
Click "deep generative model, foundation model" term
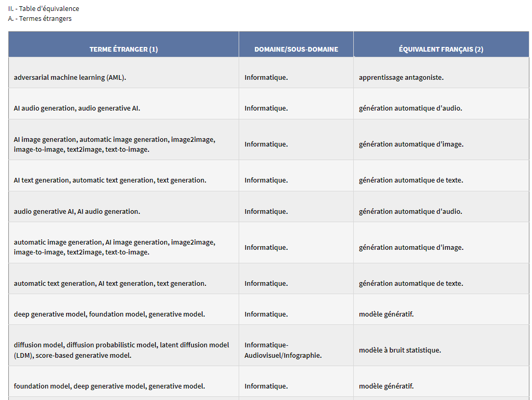tap(112, 314)
